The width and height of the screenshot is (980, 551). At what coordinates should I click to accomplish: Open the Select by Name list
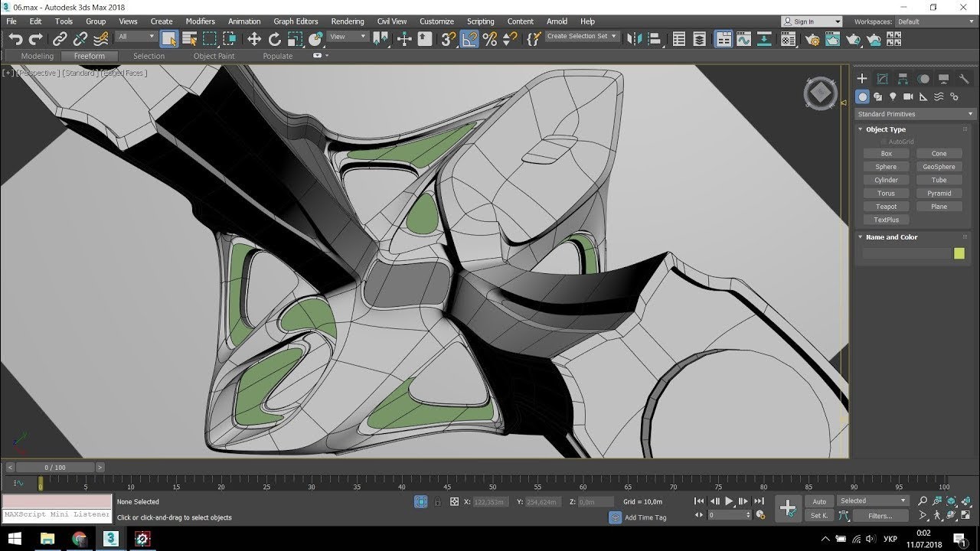[189, 39]
